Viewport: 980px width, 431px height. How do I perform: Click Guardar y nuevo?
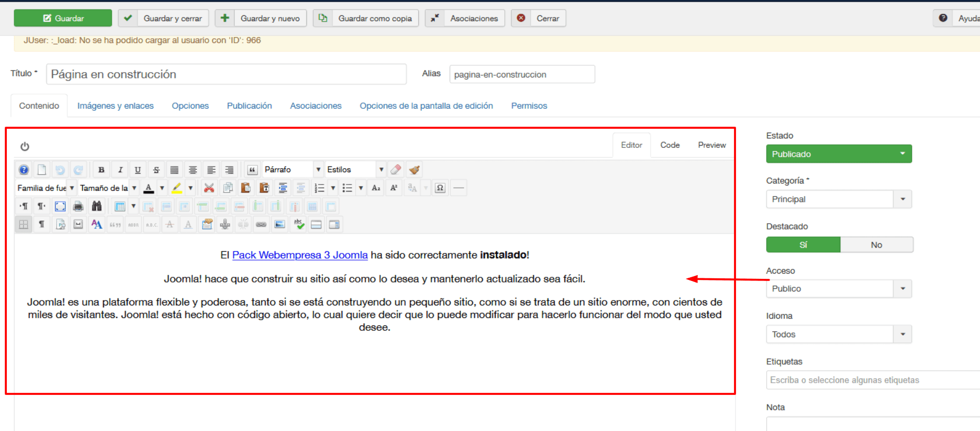(x=261, y=18)
